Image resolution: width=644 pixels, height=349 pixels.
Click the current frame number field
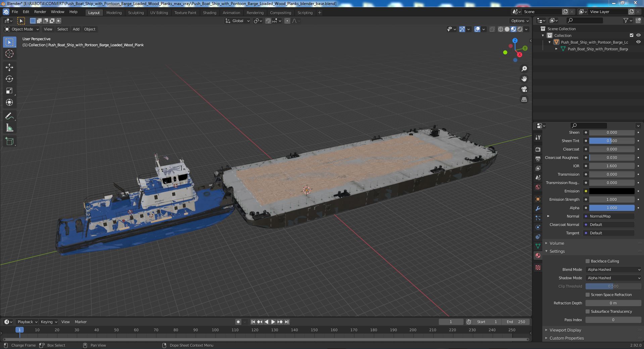[x=451, y=322]
